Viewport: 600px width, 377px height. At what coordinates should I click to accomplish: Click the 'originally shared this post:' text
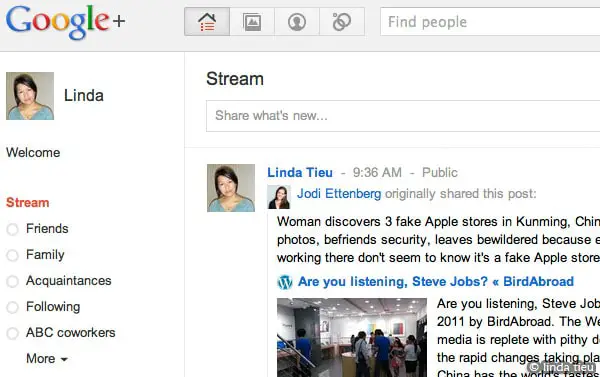(461, 194)
